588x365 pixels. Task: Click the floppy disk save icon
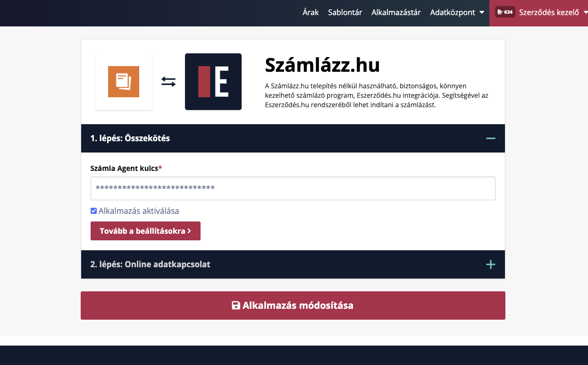pos(236,306)
